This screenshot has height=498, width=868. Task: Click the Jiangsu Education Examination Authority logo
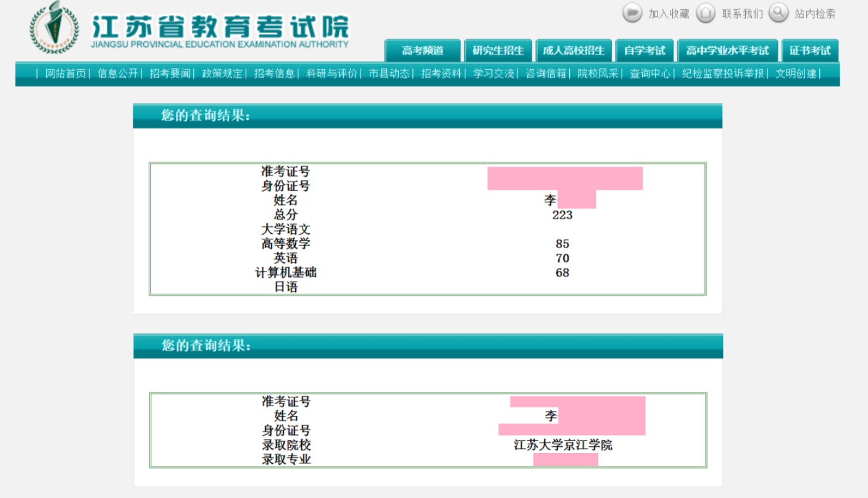coord(54,28)
